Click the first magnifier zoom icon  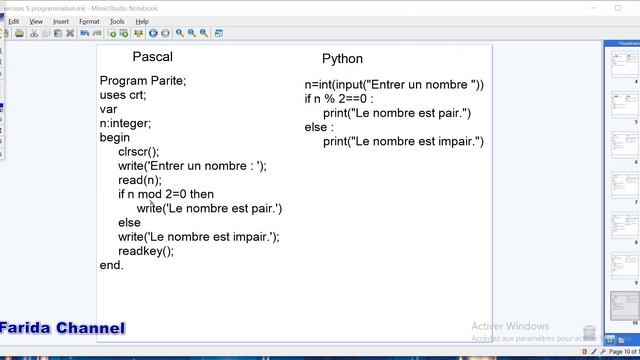coord(180,33)
